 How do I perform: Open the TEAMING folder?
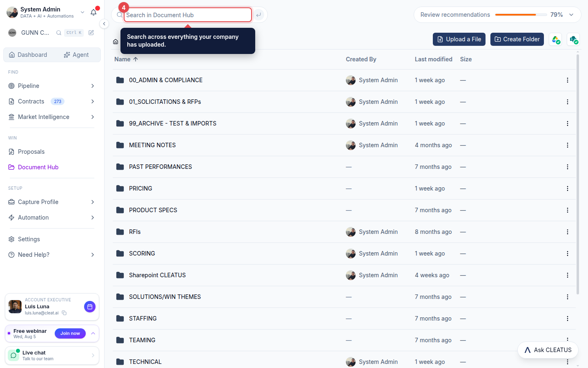tap(142, 340)
